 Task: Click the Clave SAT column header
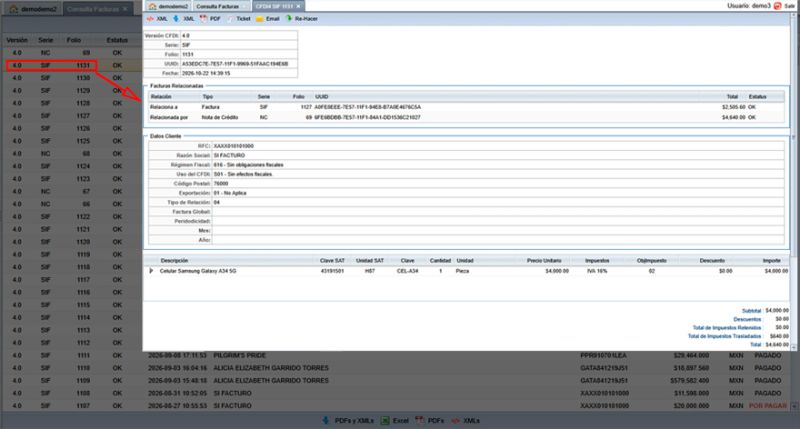[332, 261]
